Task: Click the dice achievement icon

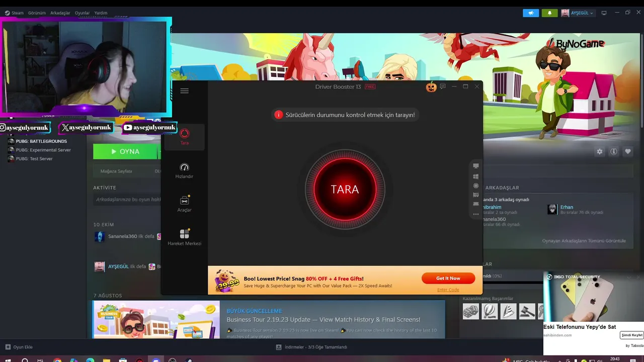Action: tap(471, 311)
